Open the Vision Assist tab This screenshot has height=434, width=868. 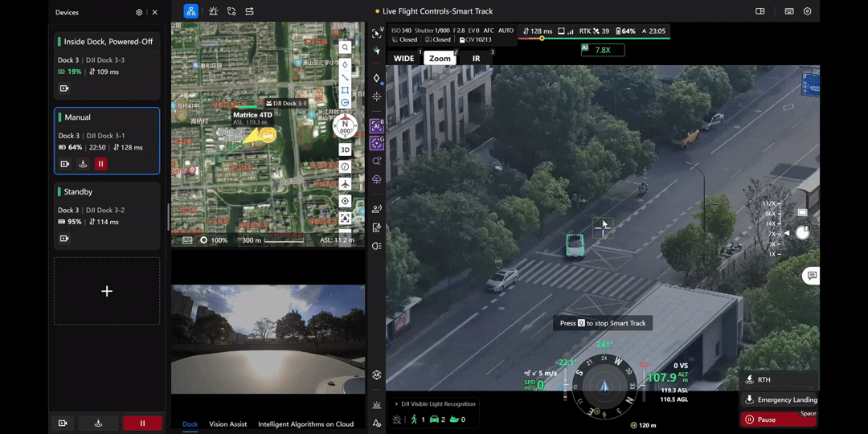click(x=227, y=424)
